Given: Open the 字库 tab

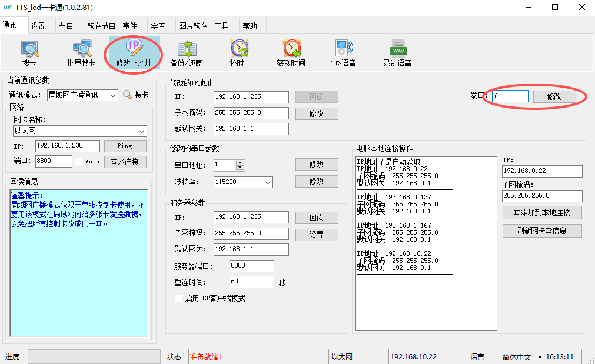Looking at the screenshot, I should coord(158,26).
